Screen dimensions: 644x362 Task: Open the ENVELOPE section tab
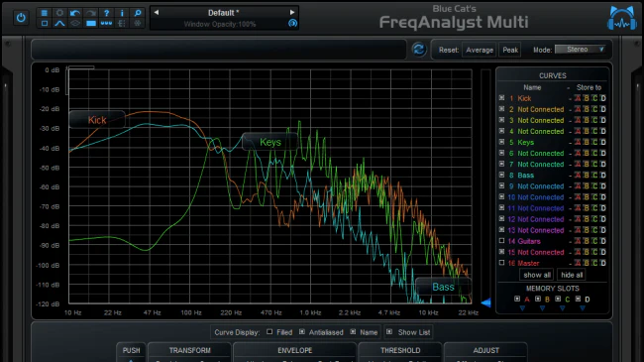point(295,350)
